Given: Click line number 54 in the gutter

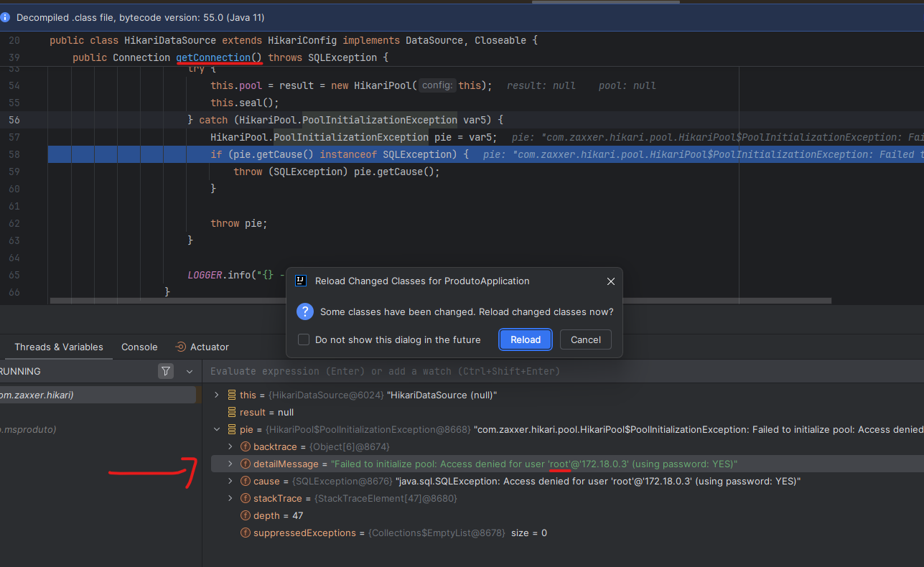Looking at the screenshot, I should (14, 85).
